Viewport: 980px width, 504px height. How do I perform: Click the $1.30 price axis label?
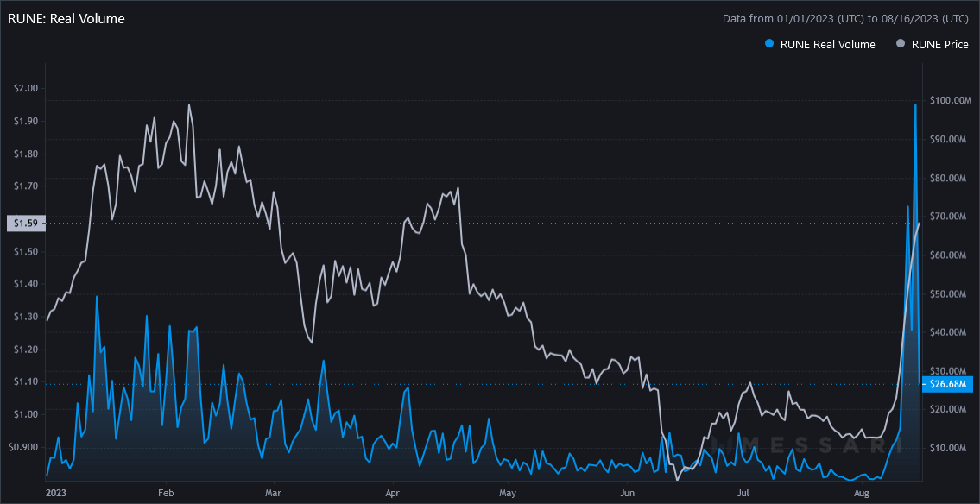pyautogui.click(x=26, y=317)
